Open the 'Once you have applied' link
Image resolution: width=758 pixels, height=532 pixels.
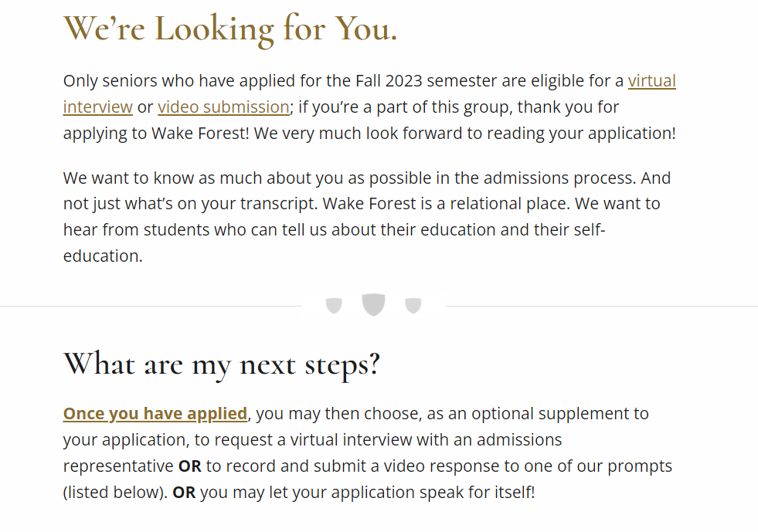click(x=155, y=414)
